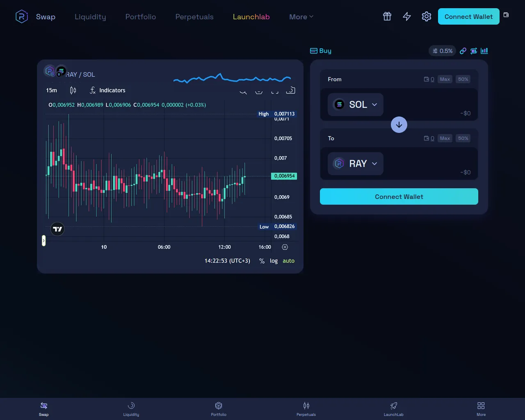
Task: Open the Launchlab tab in header
Action: 251,17
